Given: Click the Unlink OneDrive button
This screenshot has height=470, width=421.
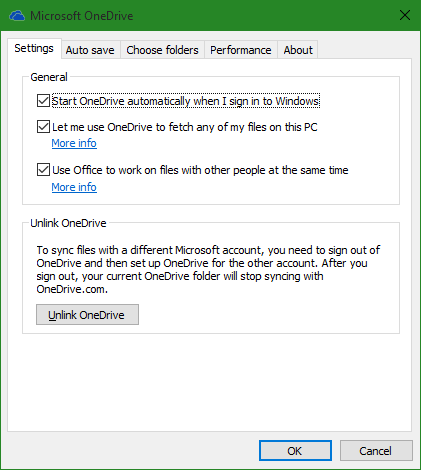Looking at the screenshot, I should point(87,314).
